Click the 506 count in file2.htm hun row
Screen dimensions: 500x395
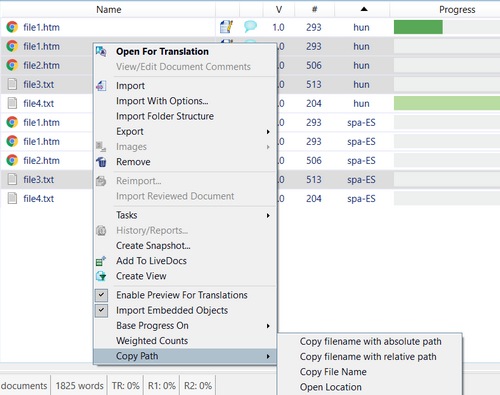[314, 65]
